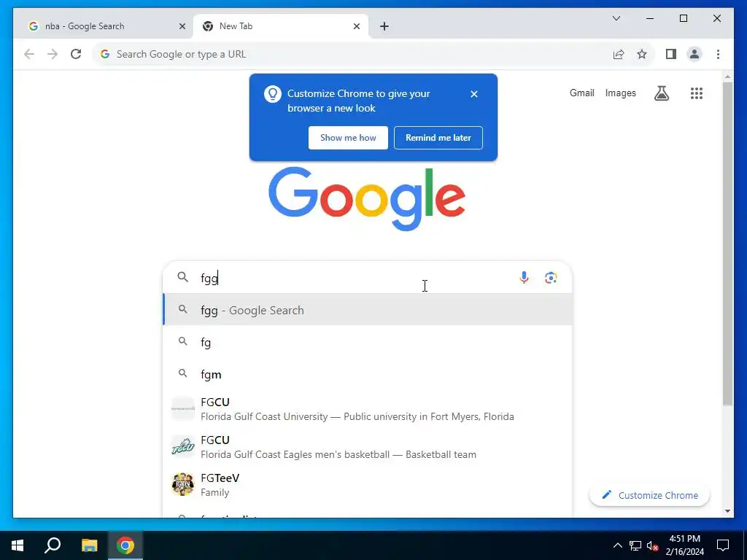Click the scrollbar down arrow
747x560 pixels.
pyautogui.click(x=727, y=511)
